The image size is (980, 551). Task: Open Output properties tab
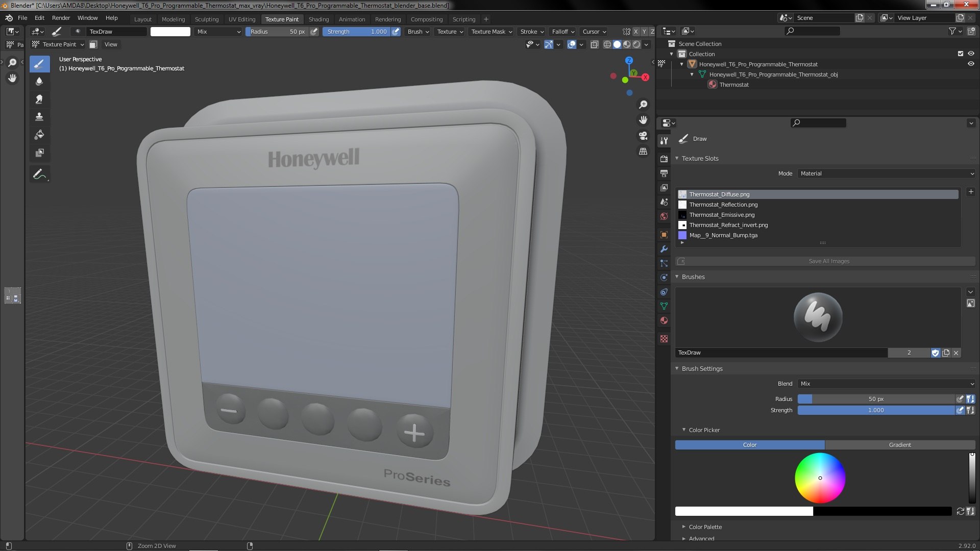click(664, 173)
